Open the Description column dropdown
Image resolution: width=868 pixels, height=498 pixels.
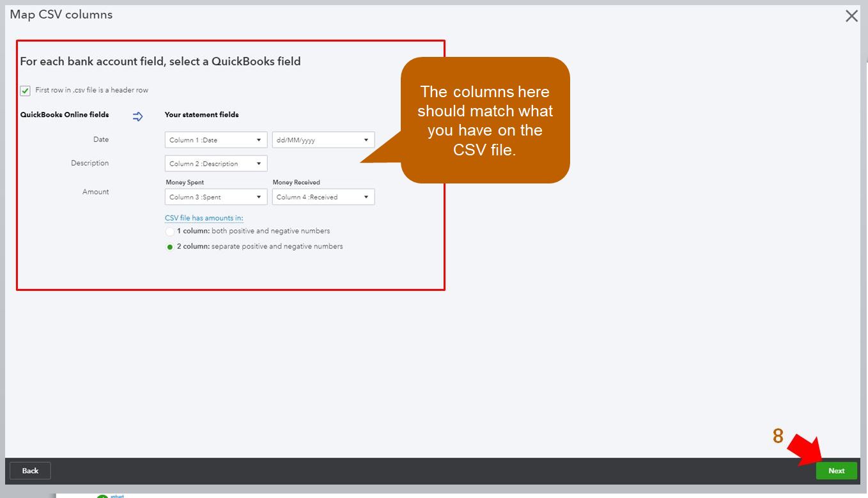216,164
